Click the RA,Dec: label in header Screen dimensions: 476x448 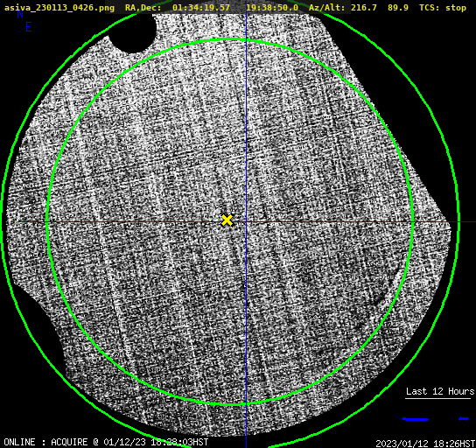pyautogui.click(x=143, y=8)
